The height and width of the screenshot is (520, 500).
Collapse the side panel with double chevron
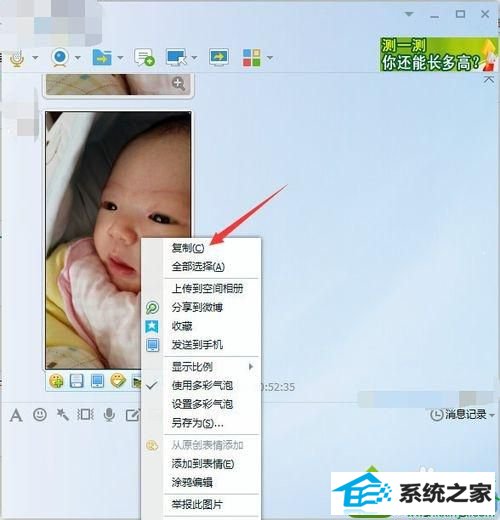pyautogui.click(x=489, y=79)
